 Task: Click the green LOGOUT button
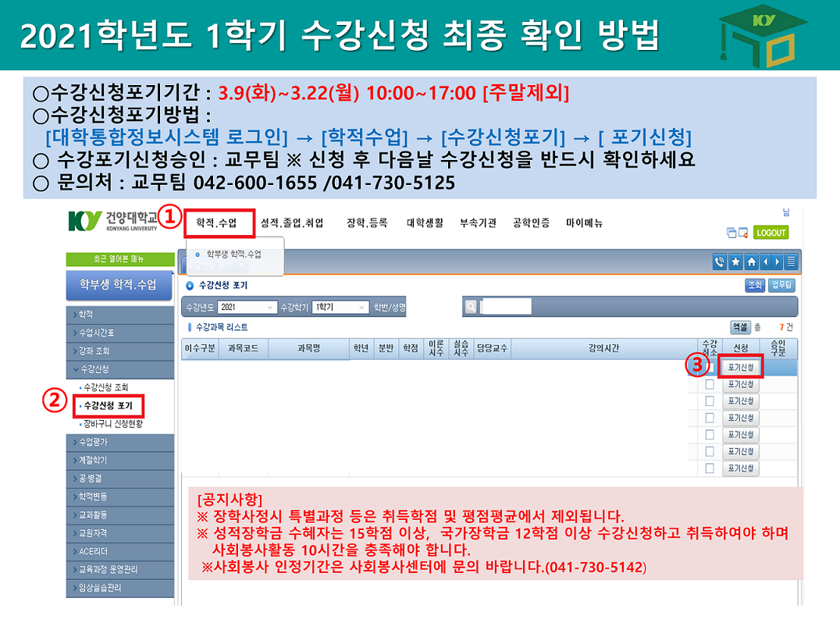click(771, 233)
